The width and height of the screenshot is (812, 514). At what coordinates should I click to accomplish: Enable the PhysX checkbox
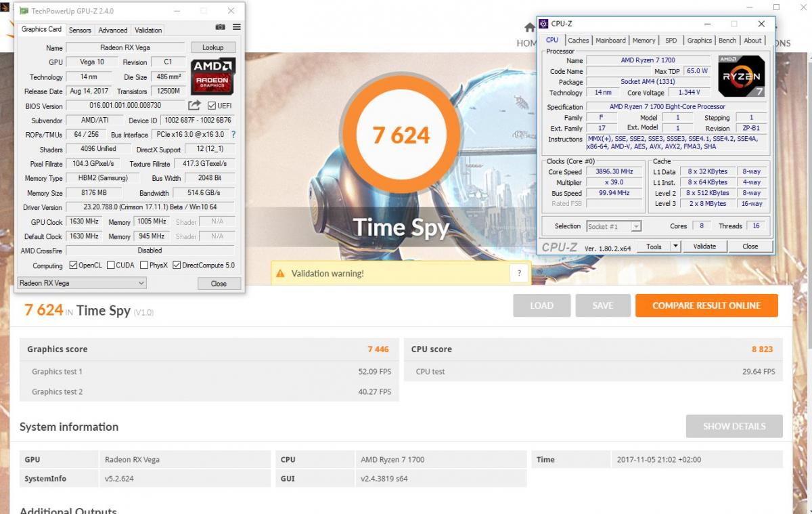(x=143, y=265)
